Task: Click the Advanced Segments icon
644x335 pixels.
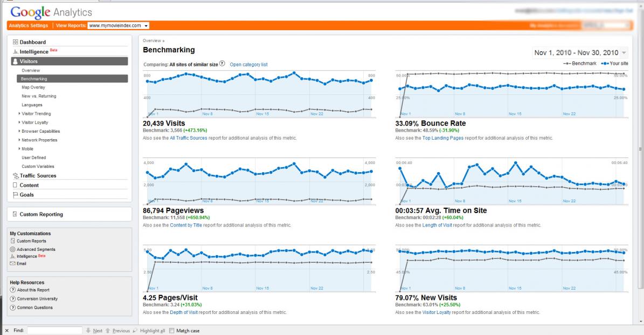Action: 12,249
